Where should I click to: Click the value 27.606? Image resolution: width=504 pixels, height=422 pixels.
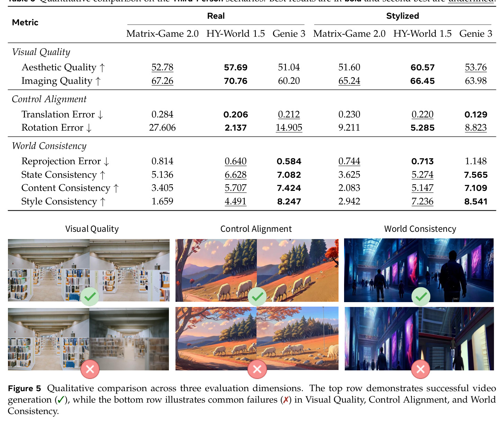coord(162,128)
